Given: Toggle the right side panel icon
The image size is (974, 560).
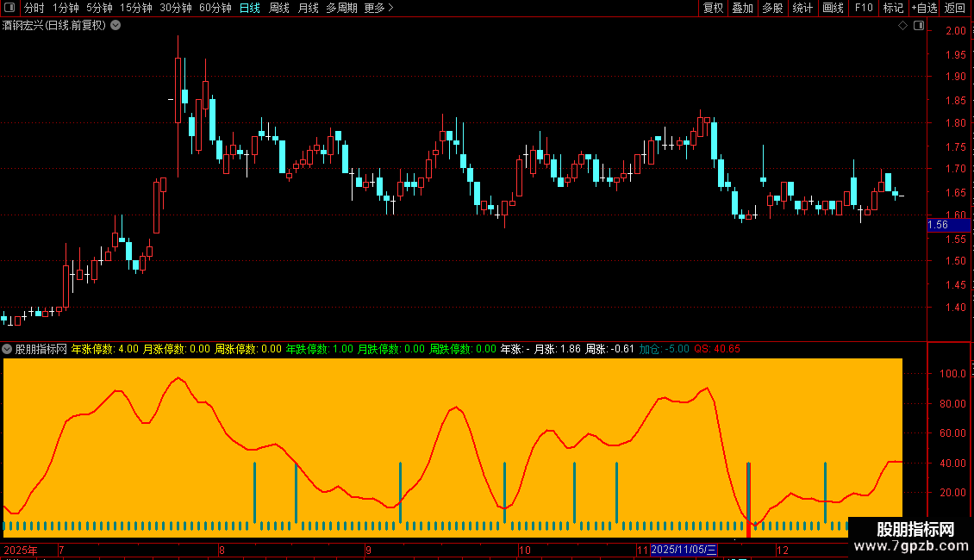Looking at the screenshot, I should [x=919, y=26].
